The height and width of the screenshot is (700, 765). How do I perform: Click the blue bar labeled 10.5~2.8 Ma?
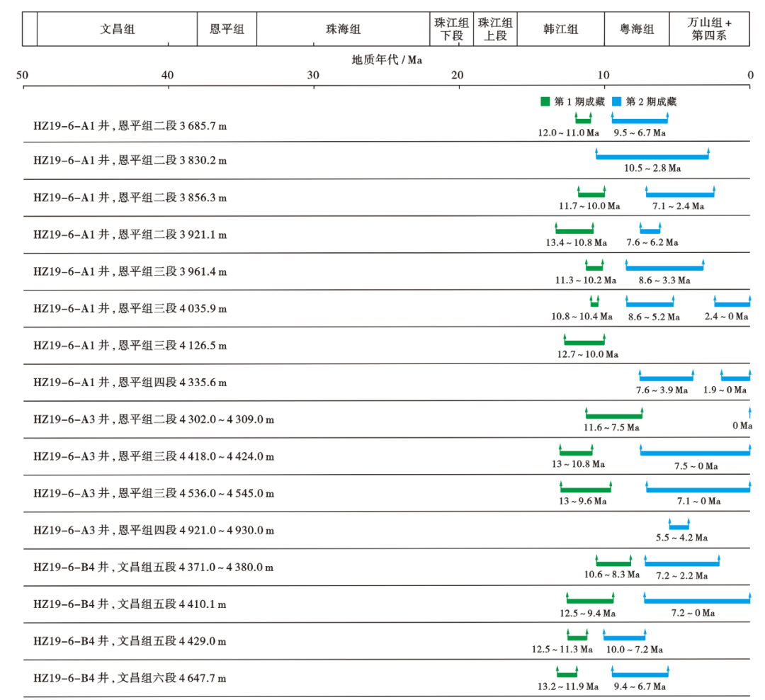(x=652, y=154)
